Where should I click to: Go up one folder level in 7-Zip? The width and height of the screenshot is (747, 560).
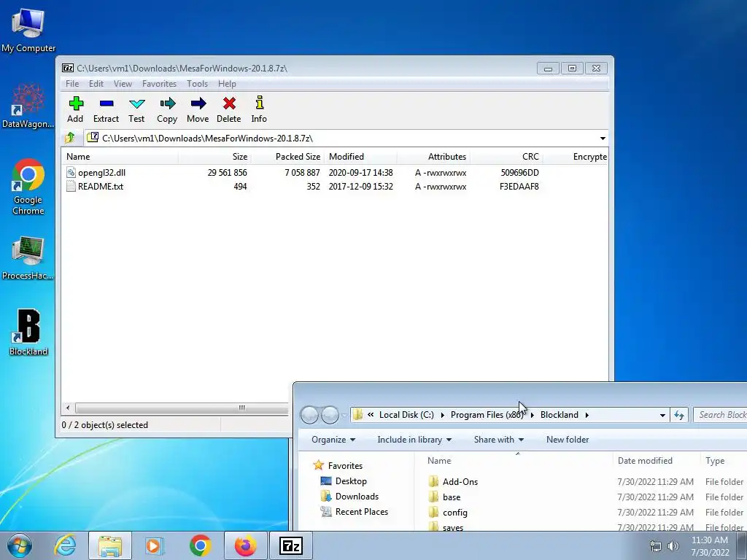point(70,138)
